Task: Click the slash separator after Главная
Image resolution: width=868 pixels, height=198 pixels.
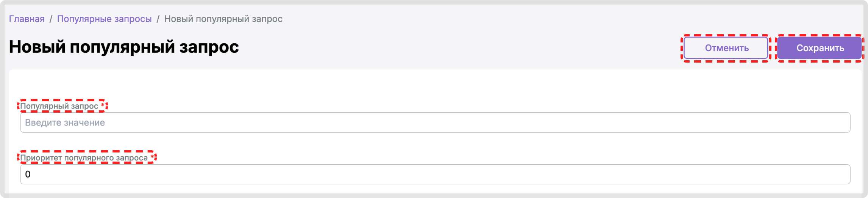Action: [51, 19]
